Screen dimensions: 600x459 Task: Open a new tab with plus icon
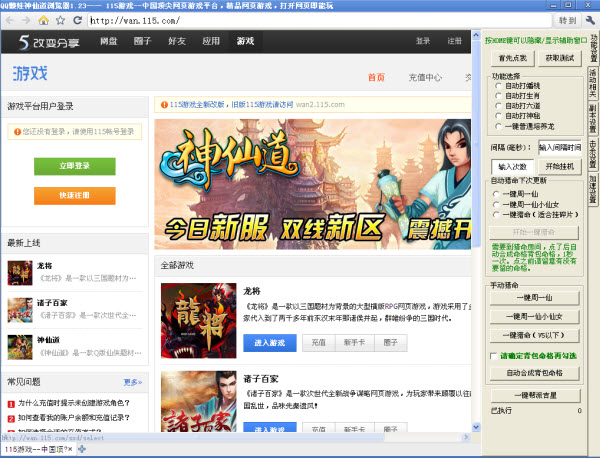click(82, 449)
